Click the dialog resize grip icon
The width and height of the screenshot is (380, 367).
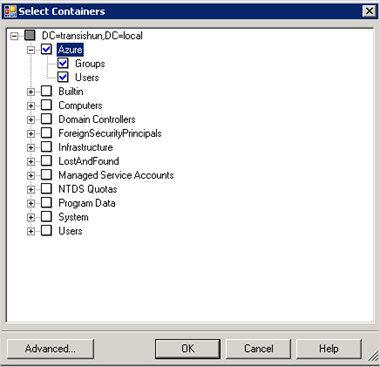point(373,357)
